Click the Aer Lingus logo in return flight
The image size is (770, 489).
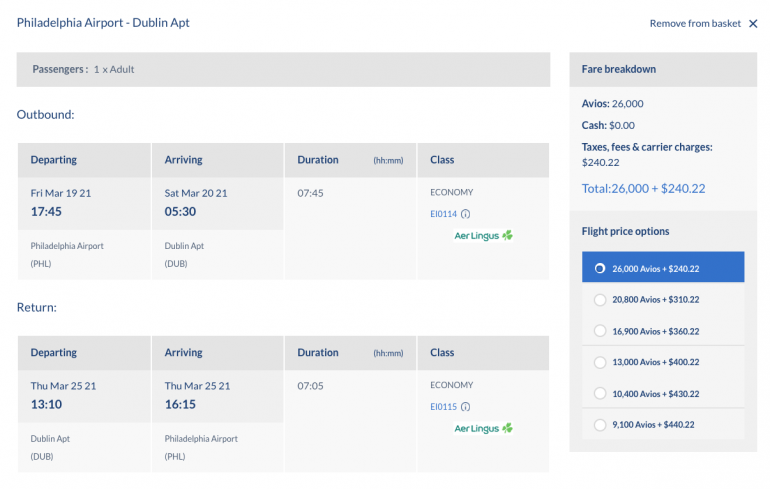(483, 429)
